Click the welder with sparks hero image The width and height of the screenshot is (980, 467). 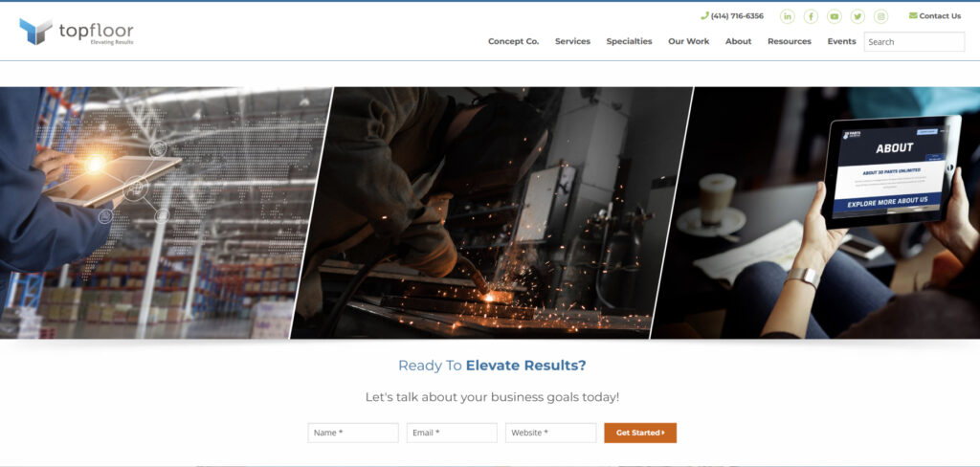click(x=492, y=212)
